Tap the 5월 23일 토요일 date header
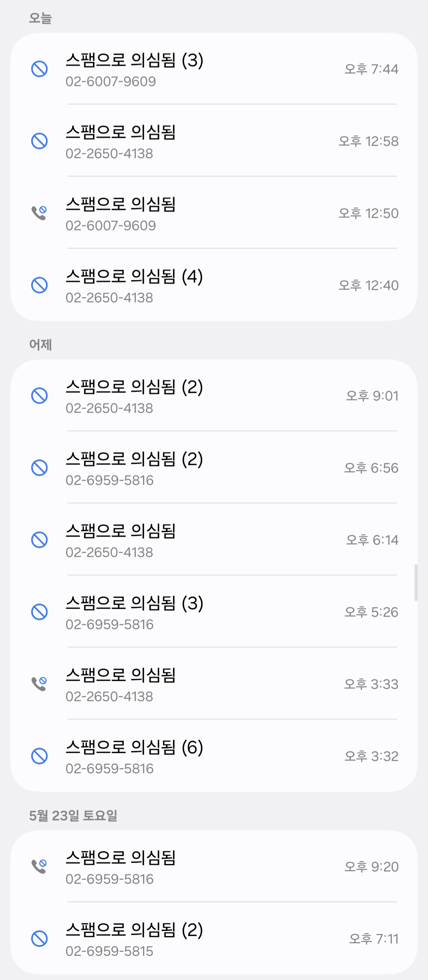The image size is (428, 980). click(x=73, y=815)
